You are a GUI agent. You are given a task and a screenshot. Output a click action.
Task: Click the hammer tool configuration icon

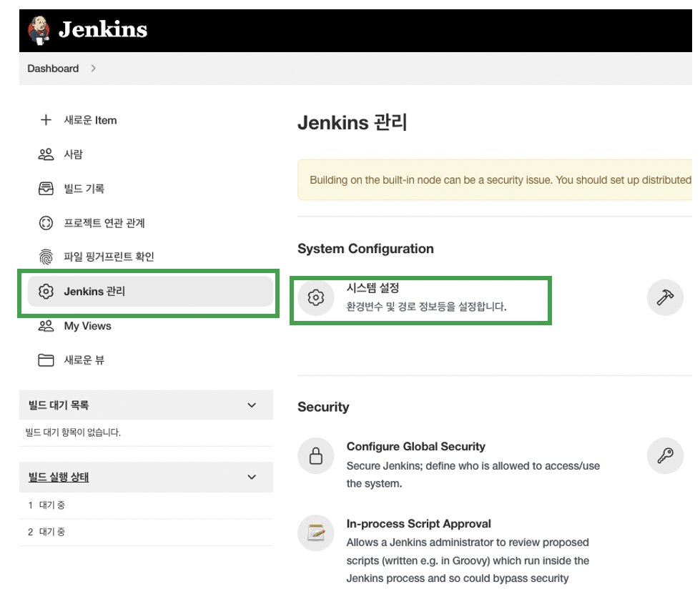(x=665, y=298)
